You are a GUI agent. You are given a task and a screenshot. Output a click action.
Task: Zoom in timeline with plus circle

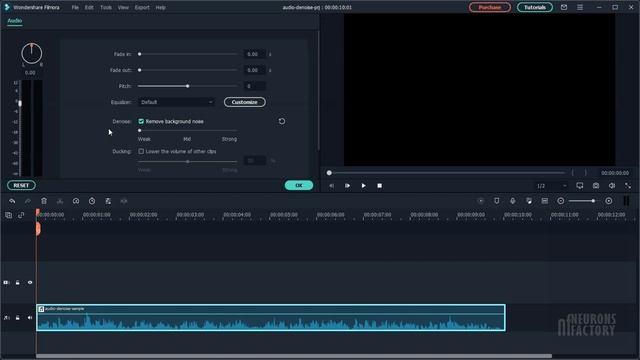point(609,201)
